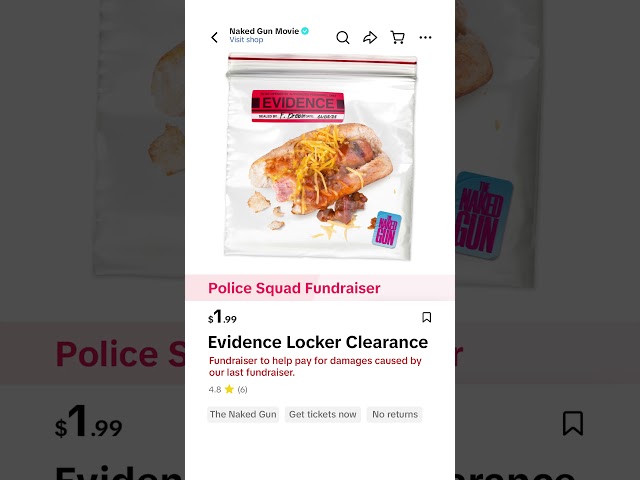Click the Naked Gun sticker on the bag
The image size is (640, 480).
[387, 230]
